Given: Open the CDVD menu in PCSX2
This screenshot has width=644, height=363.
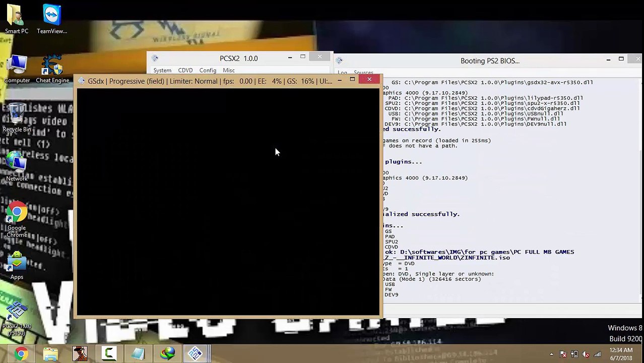Looking at the screenshot, I should pyautogui.click(x=185, y=71).
